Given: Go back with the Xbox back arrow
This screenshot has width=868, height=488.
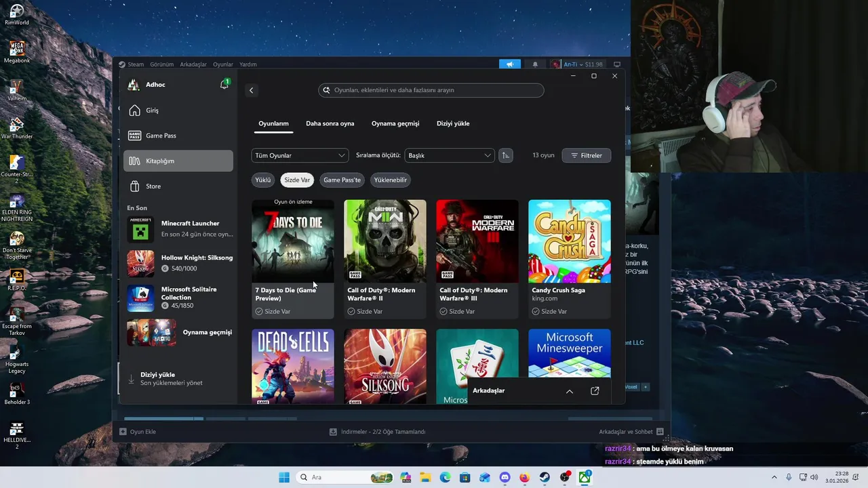Looking at the screenshot, I should click(x=251, y=90).
